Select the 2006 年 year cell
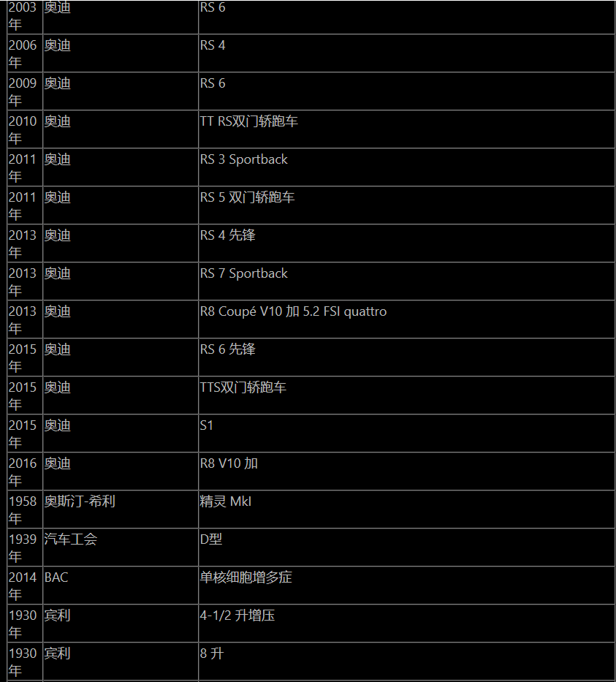 click(x=25, y=53)
